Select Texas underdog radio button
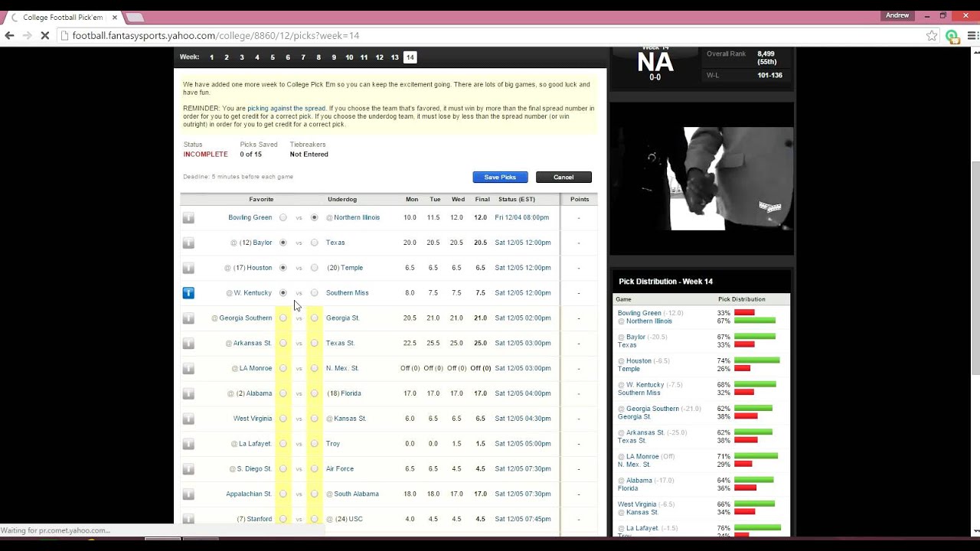 click(x=314, y=243)
